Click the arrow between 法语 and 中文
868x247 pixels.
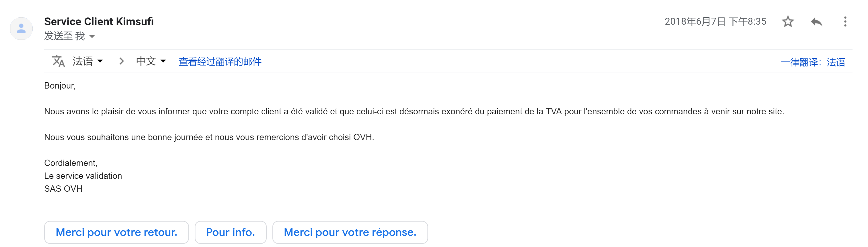pyautogui.click(x=122, y=61)
